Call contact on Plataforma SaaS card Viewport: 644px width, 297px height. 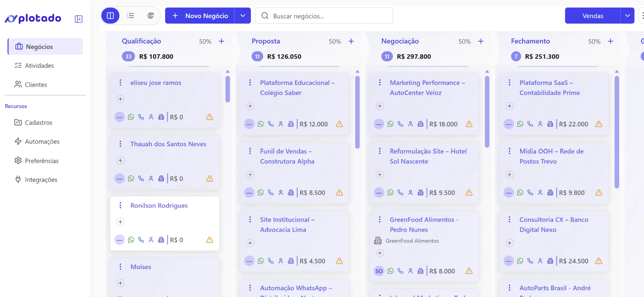coord(530,124)
